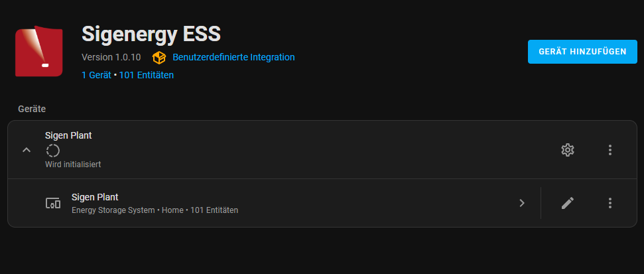Open the 1 Gerät link
This screenshot has height=274, width=644.
click(x=96, y=76)
